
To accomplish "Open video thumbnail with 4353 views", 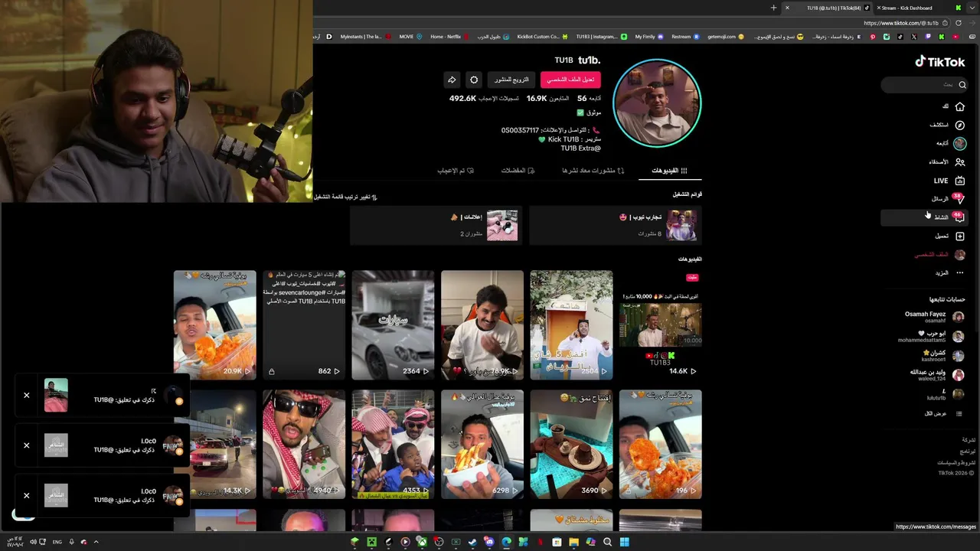I will (x=393, y=444).
